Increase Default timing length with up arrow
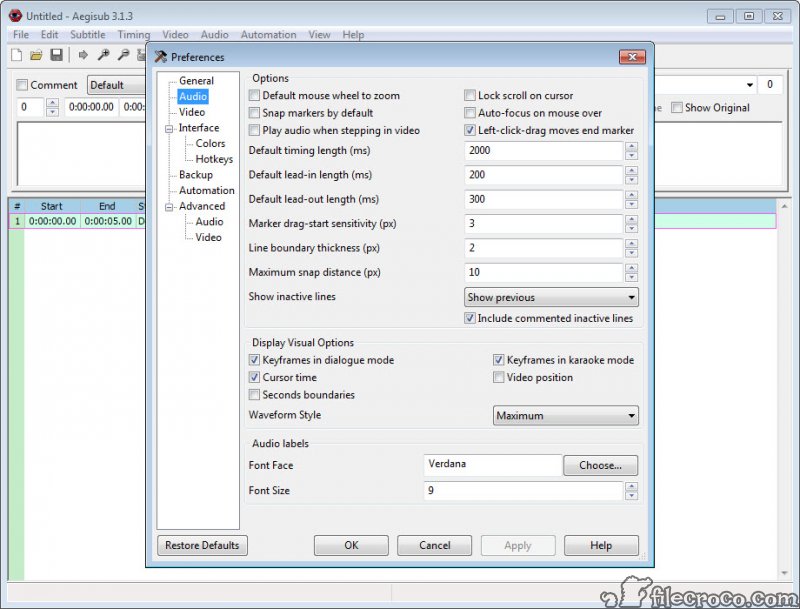Image resolution: width=800 pixels, height=609 pixels. [x=631, y=146]
